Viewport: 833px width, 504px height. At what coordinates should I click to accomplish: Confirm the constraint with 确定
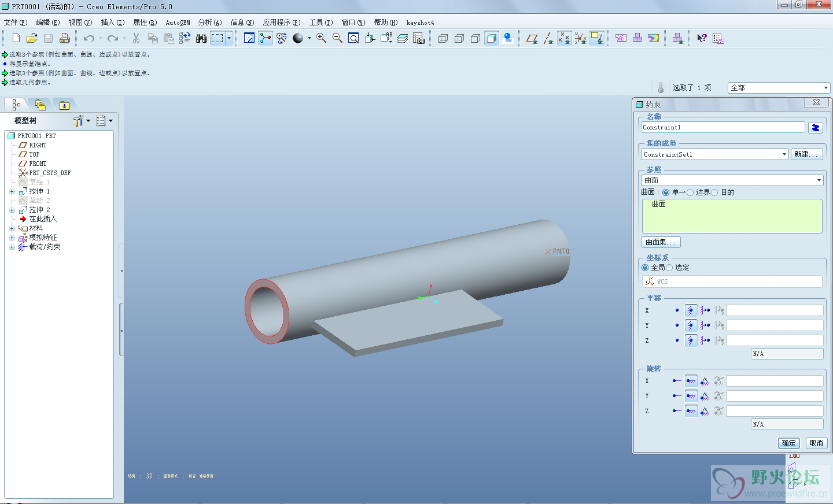789,443
